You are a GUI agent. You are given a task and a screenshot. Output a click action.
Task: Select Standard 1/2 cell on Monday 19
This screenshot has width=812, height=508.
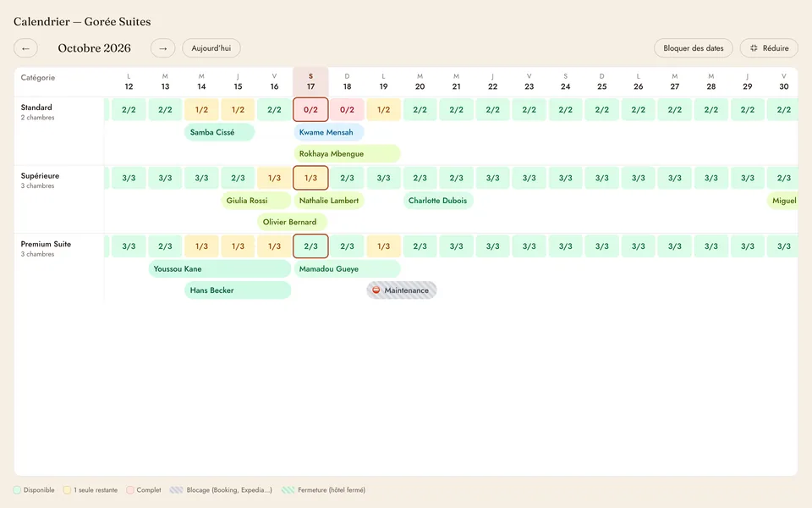pyautogui.click(x=383, y=110)
